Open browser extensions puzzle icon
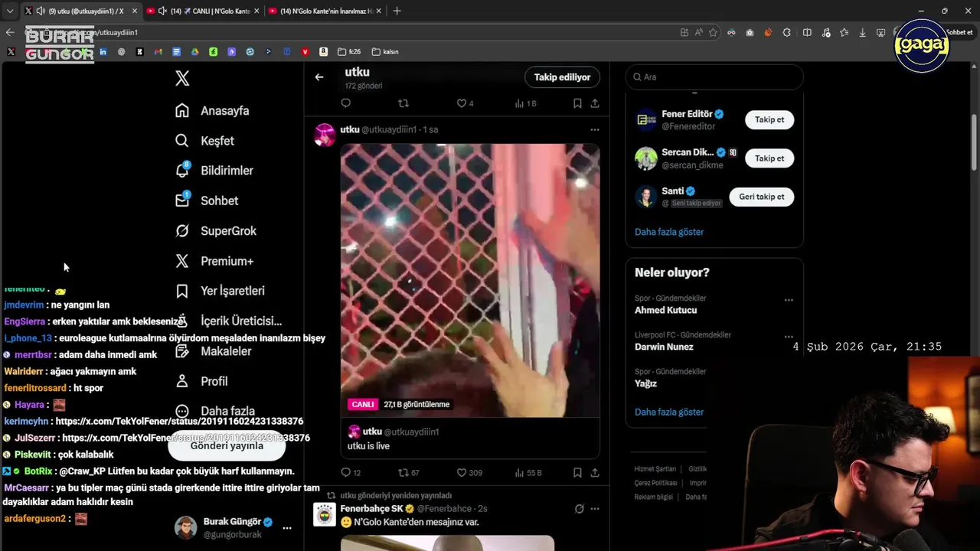 tap(787, 33)
